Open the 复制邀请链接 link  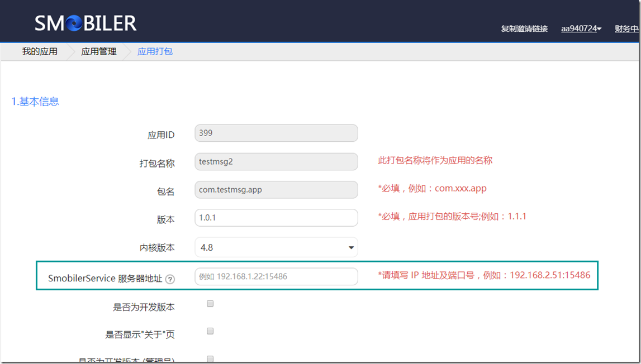(525, 28)
